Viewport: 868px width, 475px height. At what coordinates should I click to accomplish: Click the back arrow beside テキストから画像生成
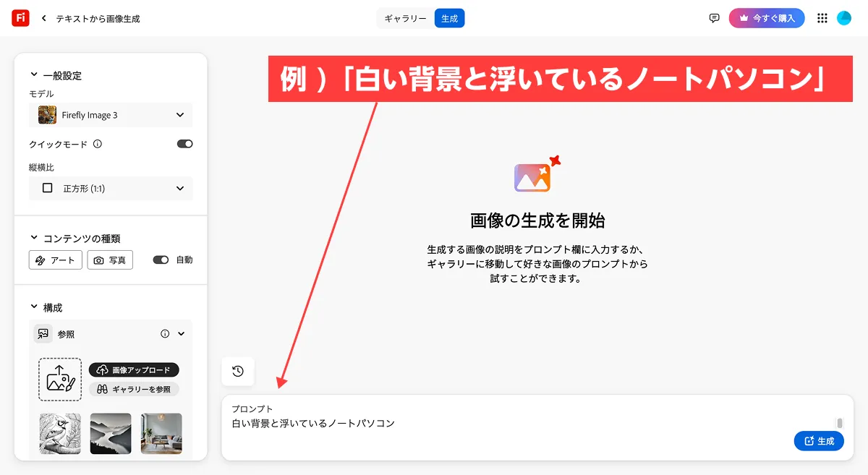44,19
